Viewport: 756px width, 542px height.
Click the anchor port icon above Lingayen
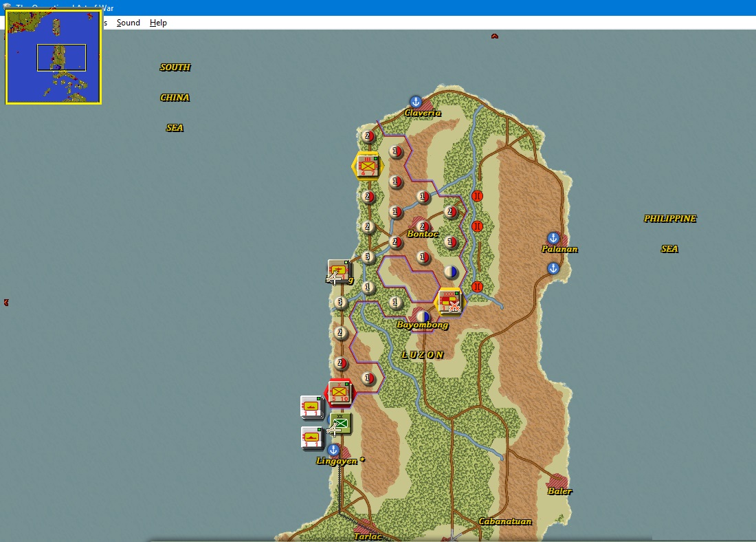point(333,450)
